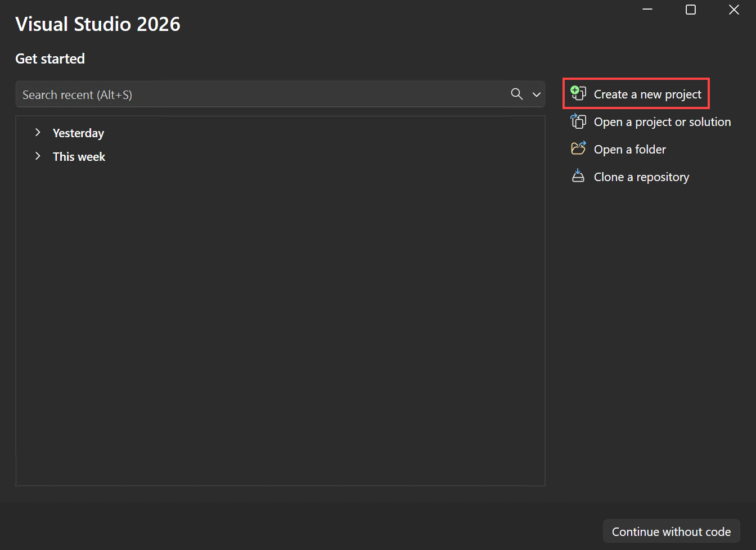
Task: Click the Create a new project icon
Action: [578, 93]
